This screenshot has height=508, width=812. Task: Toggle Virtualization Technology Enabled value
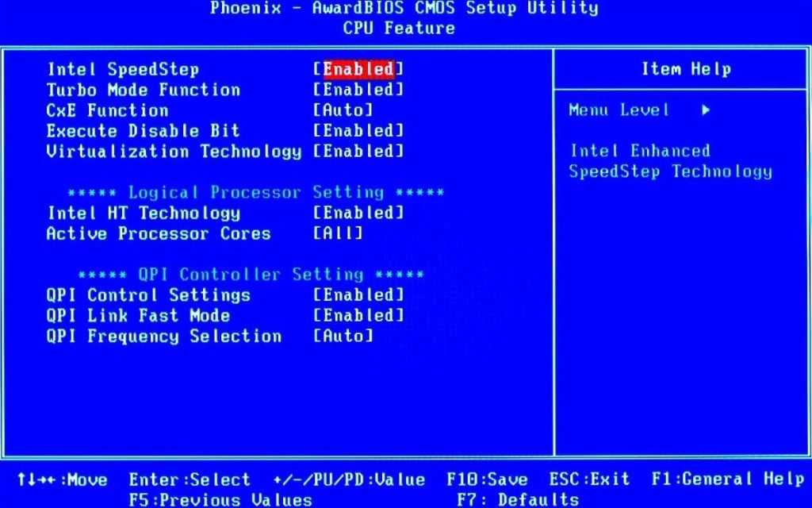358,151
